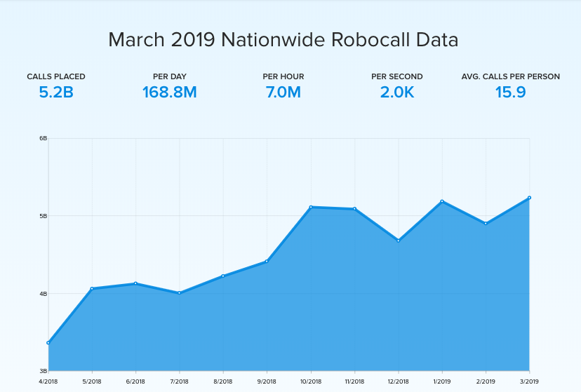Image resolution: width=581 pixels, height=392 pixels.
Task: Click the 8/2018 data point marker
Action: point(223,276)
